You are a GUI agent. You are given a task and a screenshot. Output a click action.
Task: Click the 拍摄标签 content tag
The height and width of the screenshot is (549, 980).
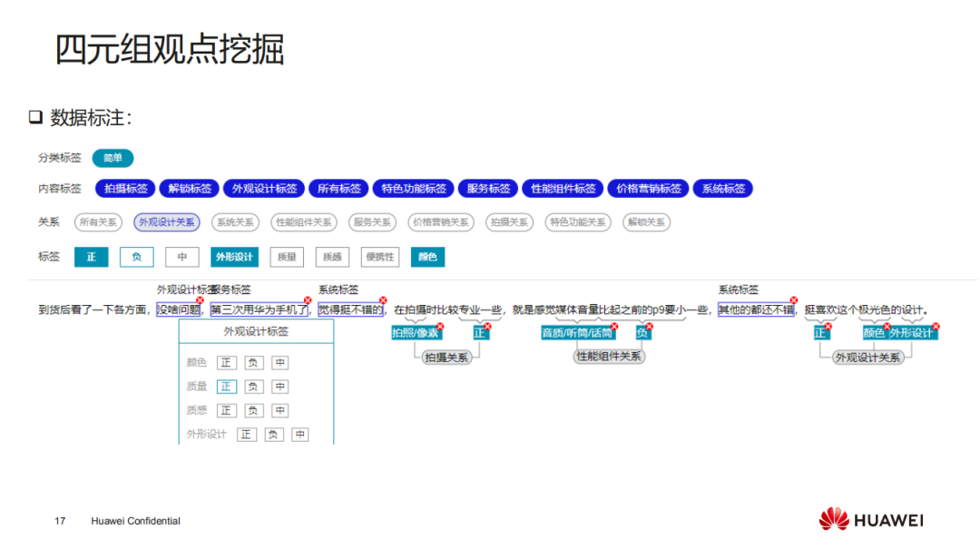pyautogui.click(x=125, y=189)
